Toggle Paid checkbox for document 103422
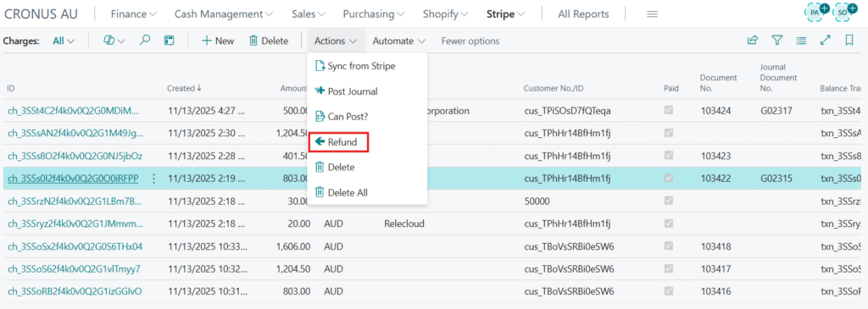Viewport: 868px width, 309px height. [x=669, y=179]
